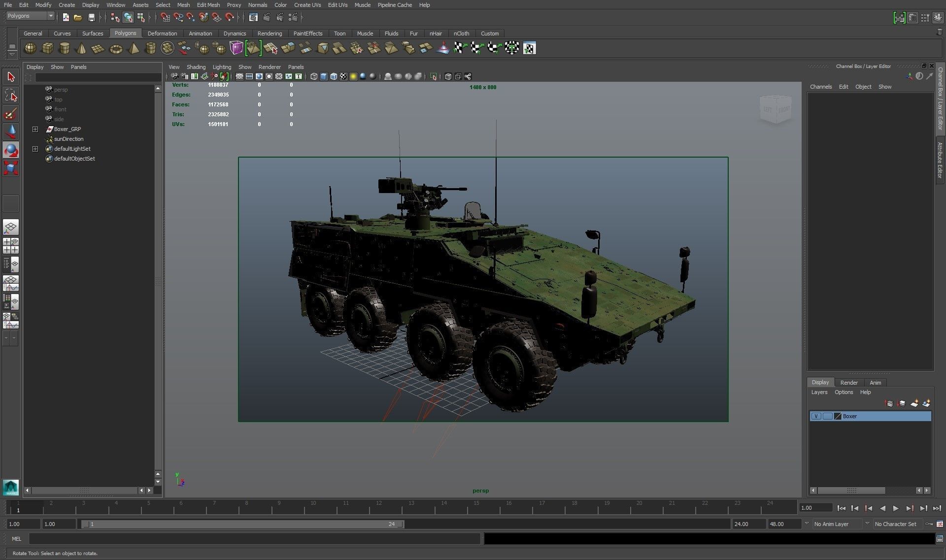946x560 pixels.
Task: Open the Edit Mesh menu
Action: (208, 5)
